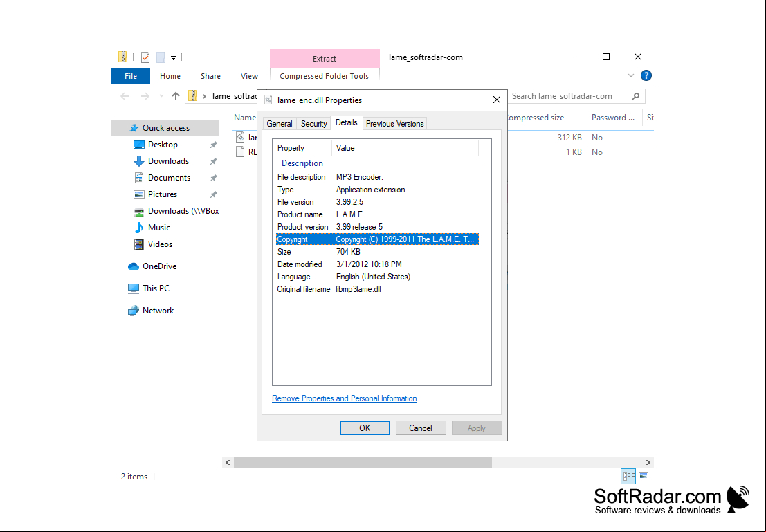
Task: Click the pin icon next to Desktop
Action: (x=214, y=145)
